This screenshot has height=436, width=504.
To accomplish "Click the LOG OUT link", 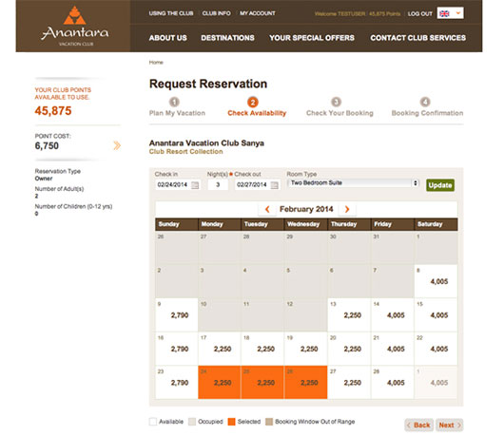I will tap(419, 14).
